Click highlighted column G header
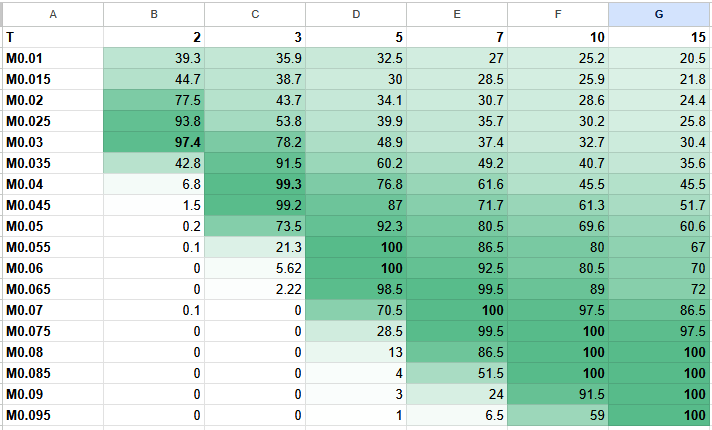712x430 pixels. pos(659,13)
